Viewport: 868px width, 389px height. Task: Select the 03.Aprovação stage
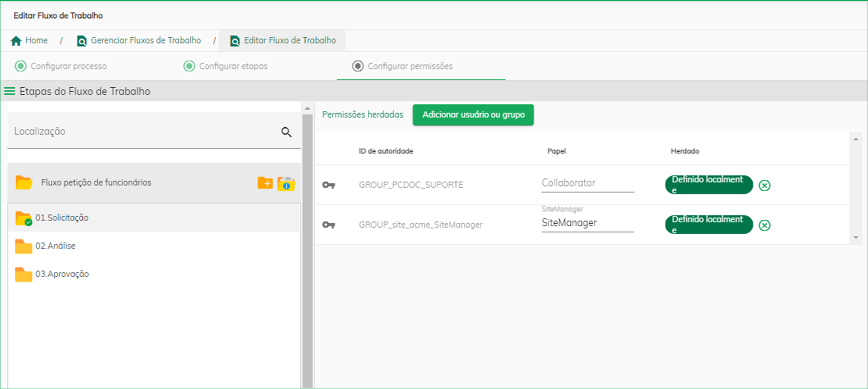click(154, 274)
